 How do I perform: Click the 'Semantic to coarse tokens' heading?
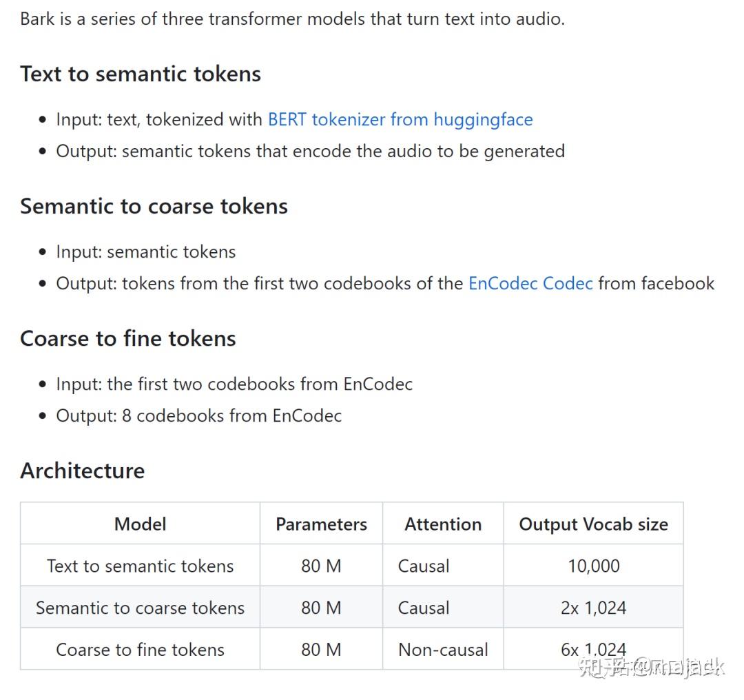pos(154,206)
